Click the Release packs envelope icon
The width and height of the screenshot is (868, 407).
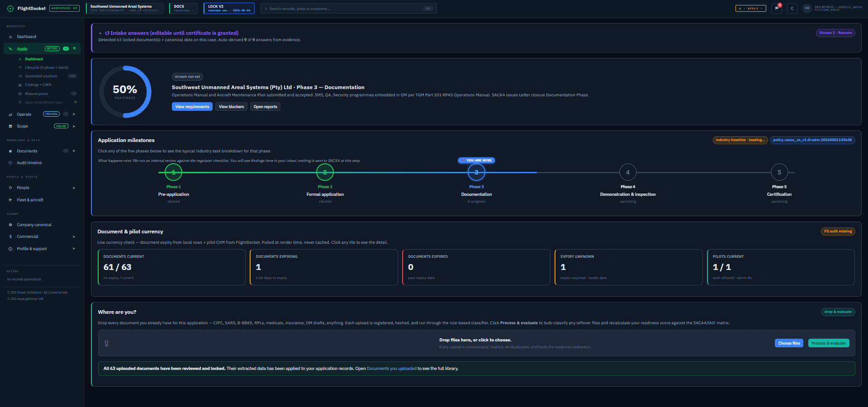(x=20, y=94)
